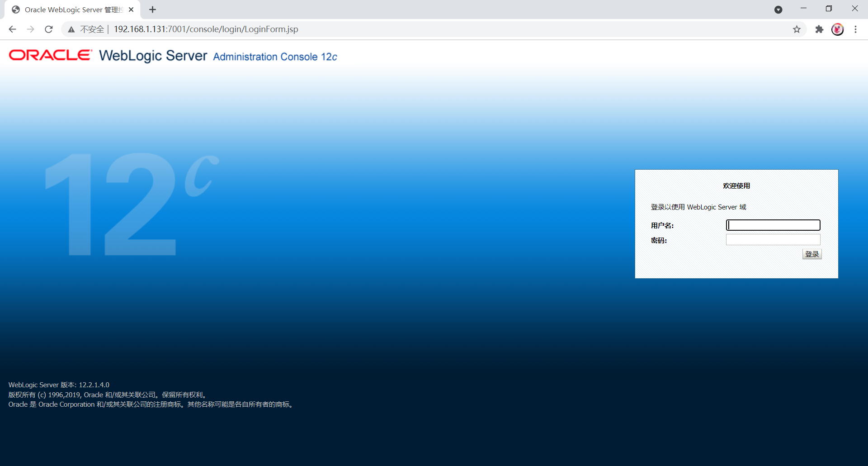
Task: Click the Administration Console 12c text
Action: pos(275,57)
